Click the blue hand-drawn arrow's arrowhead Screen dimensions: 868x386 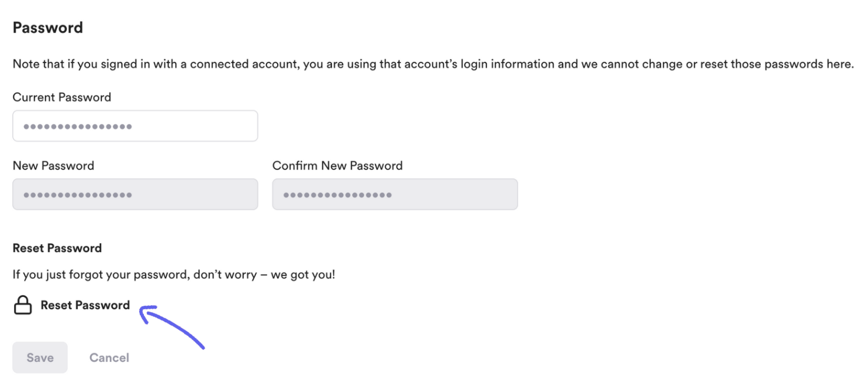click(x=143, y=310)
